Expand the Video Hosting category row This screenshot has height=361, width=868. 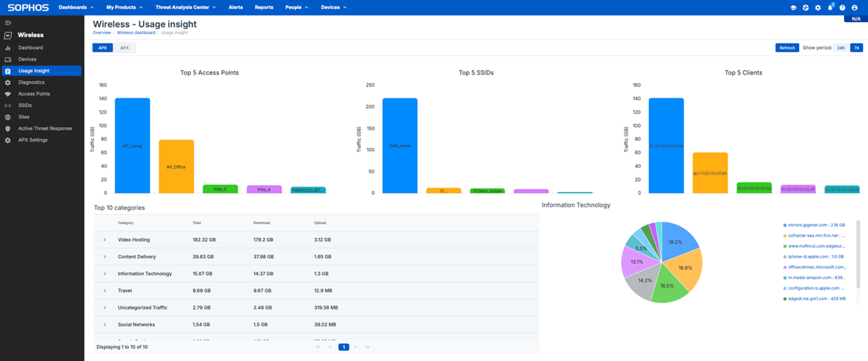[104, 240]
